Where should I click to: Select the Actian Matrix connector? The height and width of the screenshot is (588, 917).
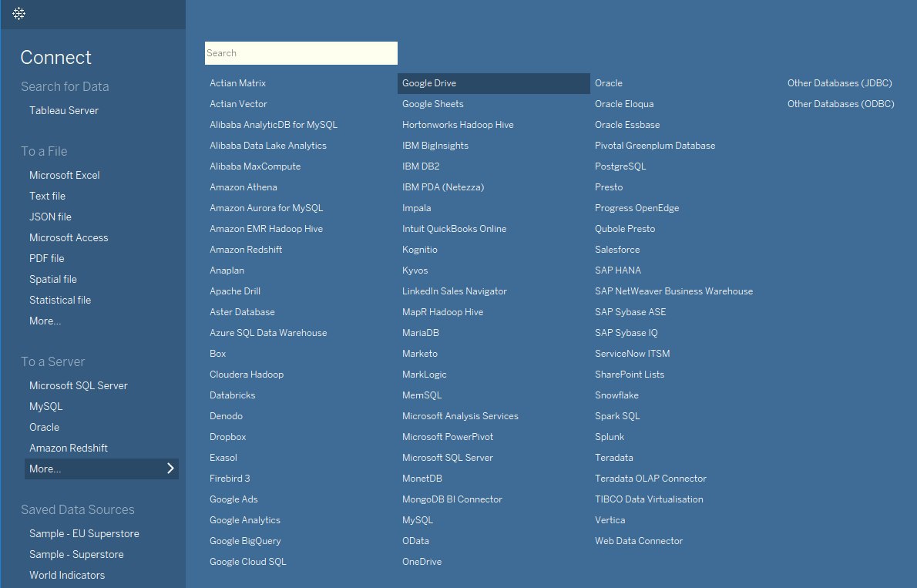pos(238,83)
